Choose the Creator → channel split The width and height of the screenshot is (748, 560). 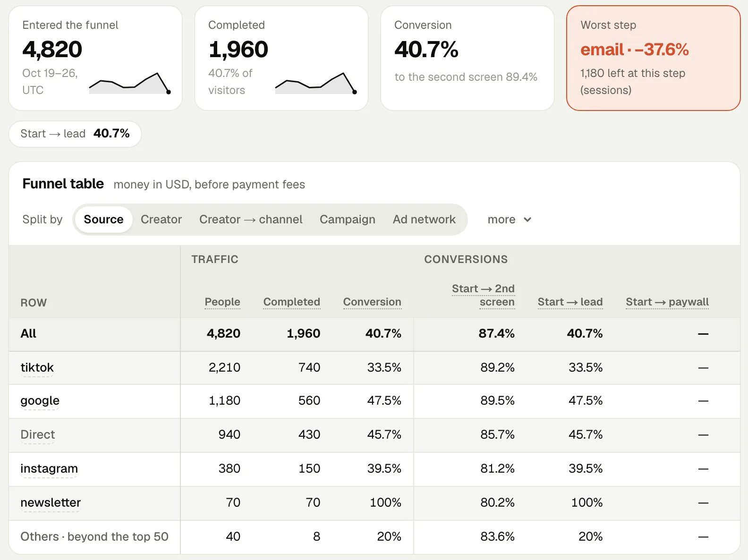(x=251, y=220)
